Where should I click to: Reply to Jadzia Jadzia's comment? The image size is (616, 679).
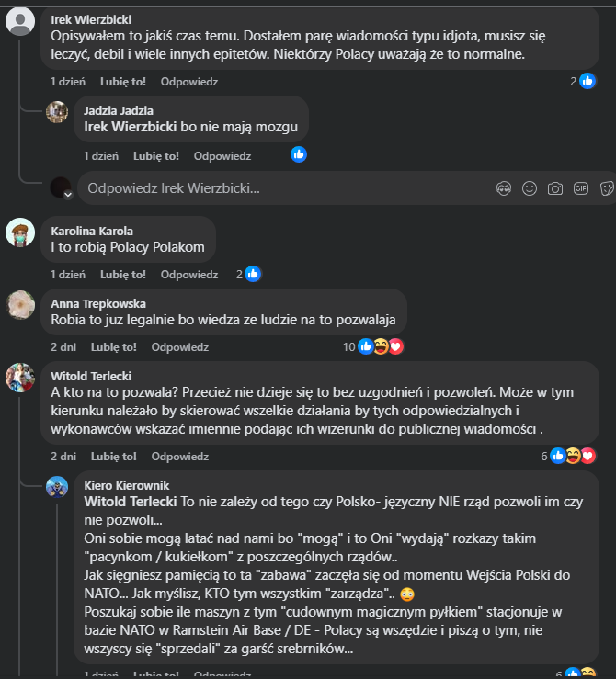222,155
